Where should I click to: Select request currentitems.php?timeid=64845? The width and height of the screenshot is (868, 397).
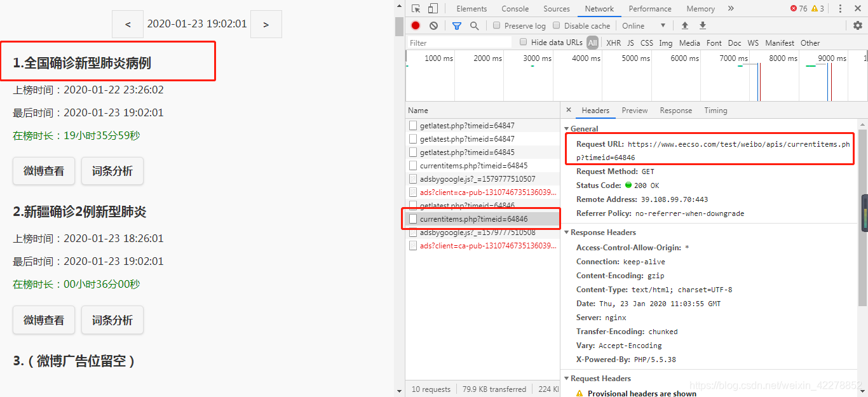click(x=482, y=166)
